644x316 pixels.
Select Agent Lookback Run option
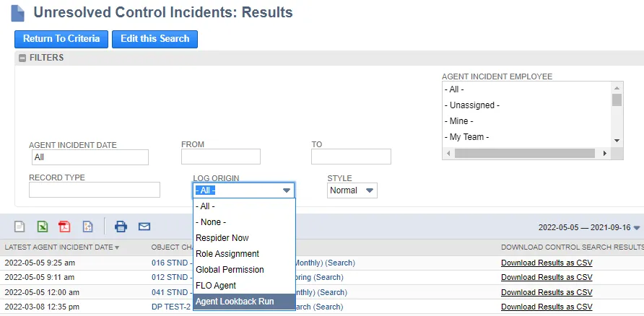click(x=244, y=302)
